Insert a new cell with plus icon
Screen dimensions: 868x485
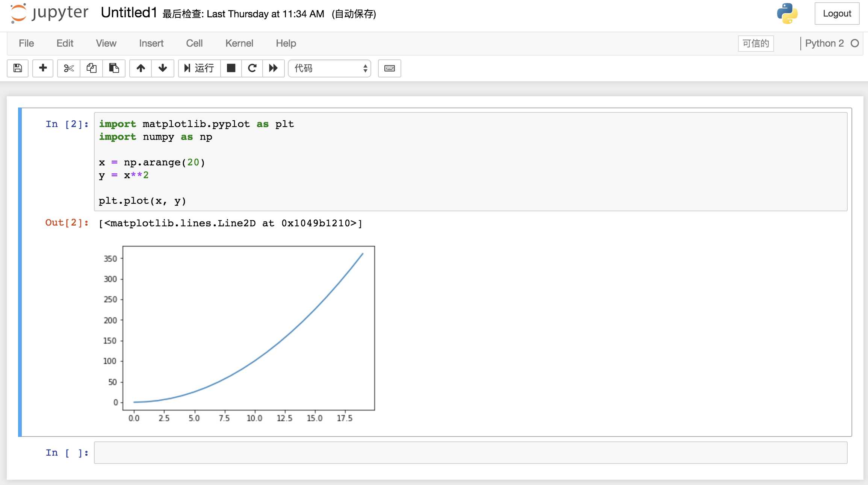click(43, 68)
